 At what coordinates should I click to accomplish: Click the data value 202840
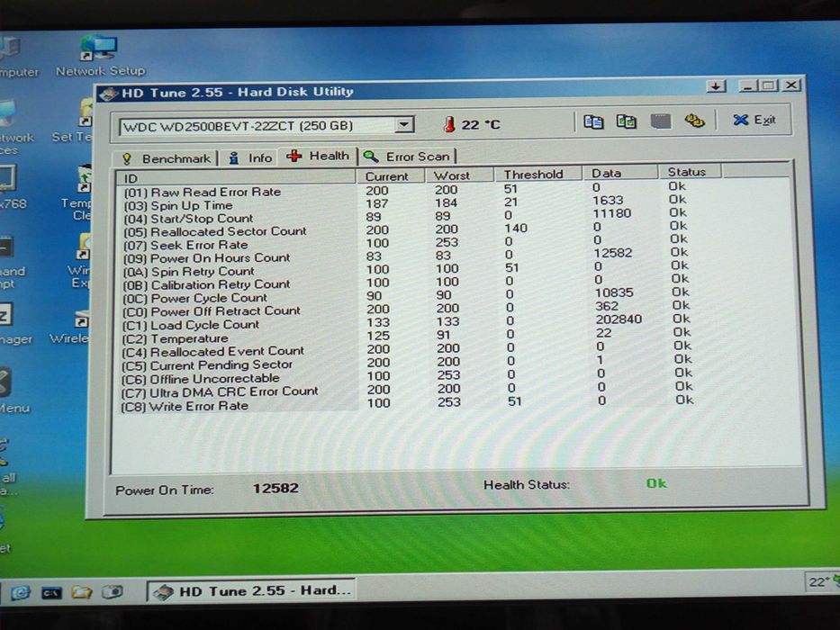(619, 319)
